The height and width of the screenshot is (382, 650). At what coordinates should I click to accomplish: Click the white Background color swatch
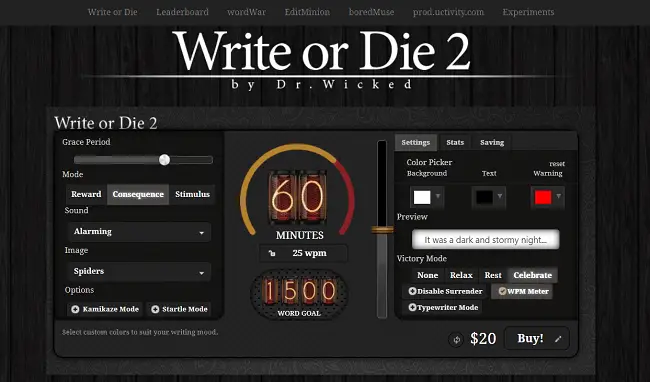(x=422, y=197)
